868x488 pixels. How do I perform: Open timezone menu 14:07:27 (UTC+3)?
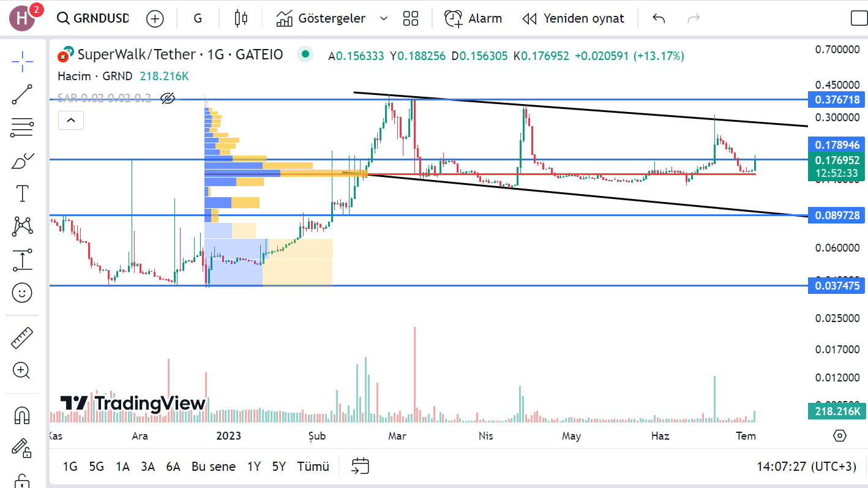point(806,467)
